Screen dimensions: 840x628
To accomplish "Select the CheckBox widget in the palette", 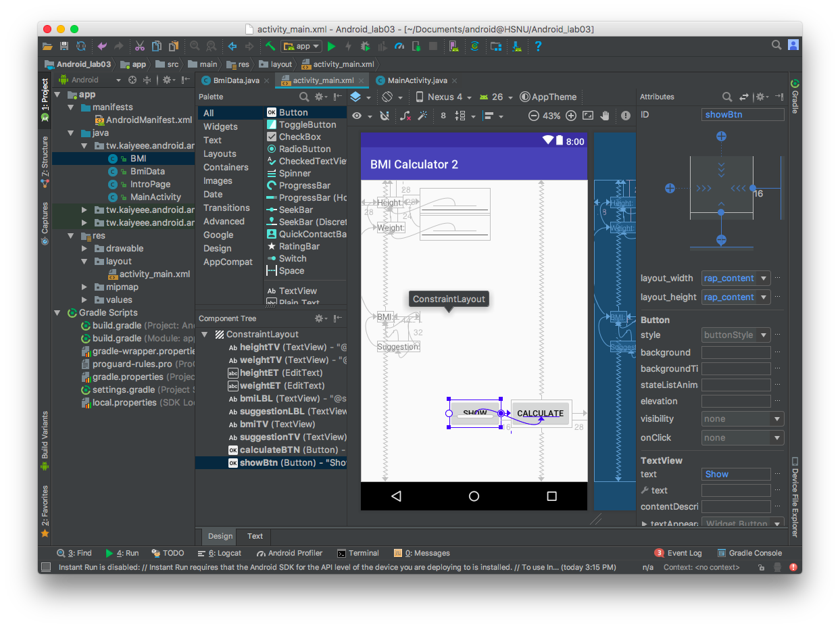I will [x=300, y=137].
